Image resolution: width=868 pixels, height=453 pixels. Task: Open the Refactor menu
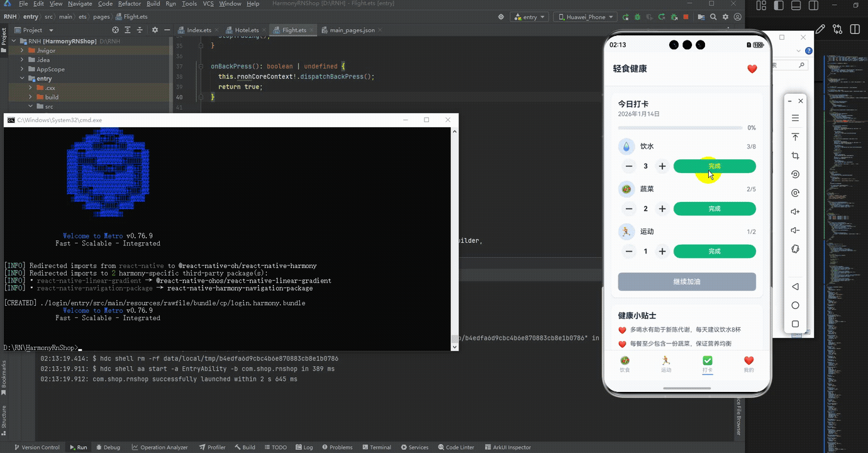130,4
